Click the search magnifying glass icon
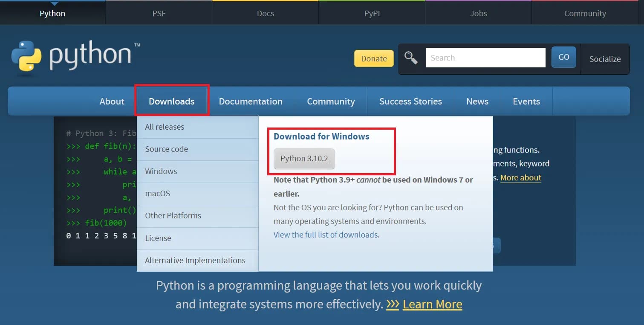Screen dimensions: 644x325 pos(410,57)
